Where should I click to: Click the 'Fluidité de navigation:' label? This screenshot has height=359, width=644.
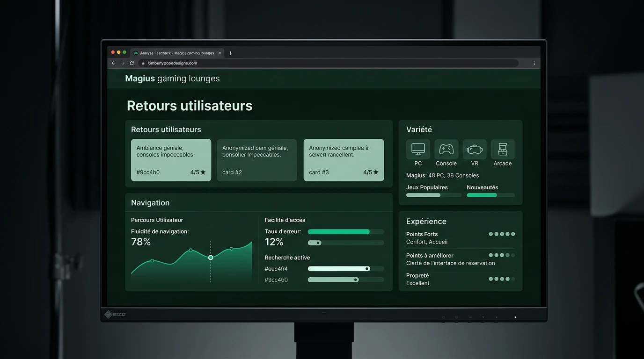160,231
